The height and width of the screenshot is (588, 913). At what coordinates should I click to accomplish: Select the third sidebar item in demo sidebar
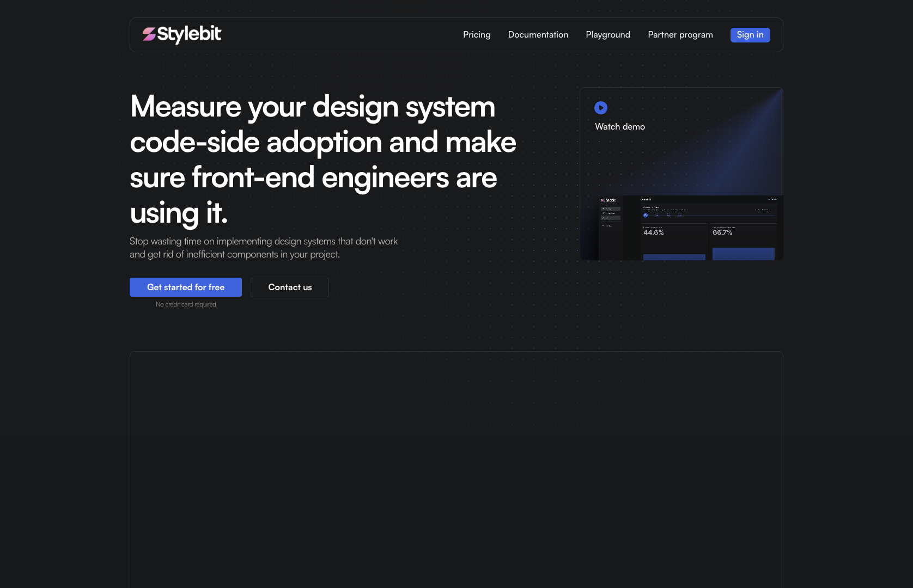611,218
